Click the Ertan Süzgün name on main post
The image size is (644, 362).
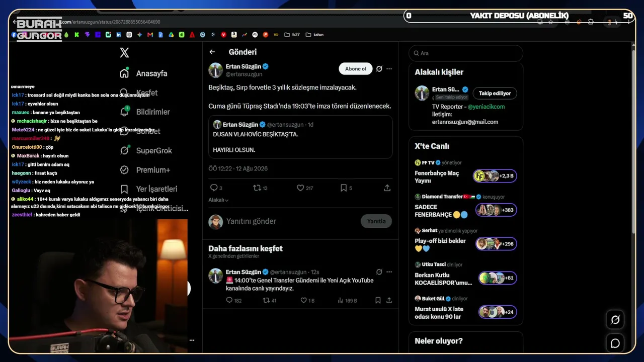point(244,66)
